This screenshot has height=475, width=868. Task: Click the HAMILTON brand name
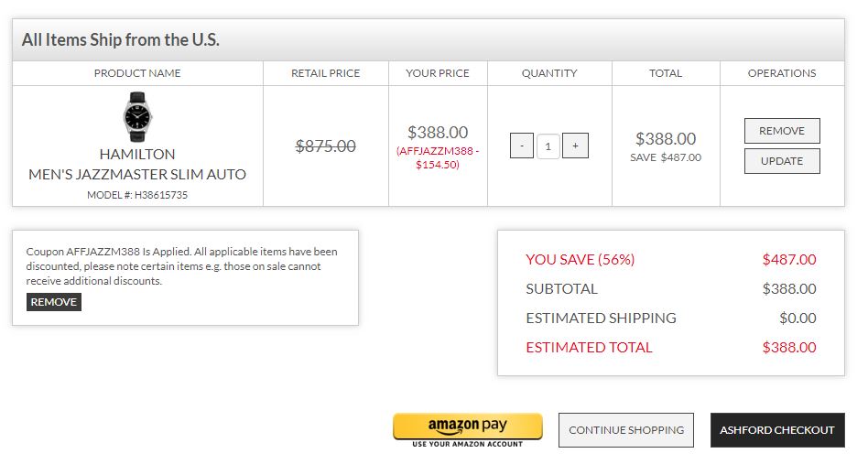click(137, 154)
